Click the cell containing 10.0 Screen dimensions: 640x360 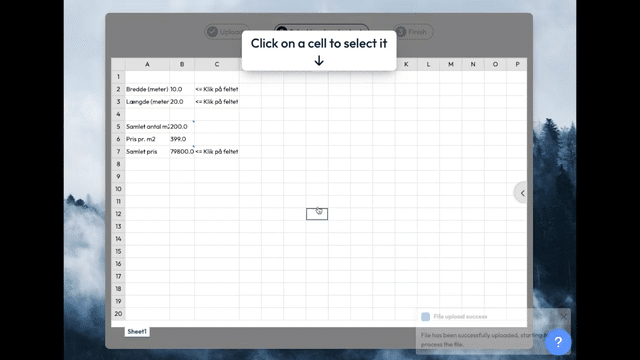click(x=182, y=89)
